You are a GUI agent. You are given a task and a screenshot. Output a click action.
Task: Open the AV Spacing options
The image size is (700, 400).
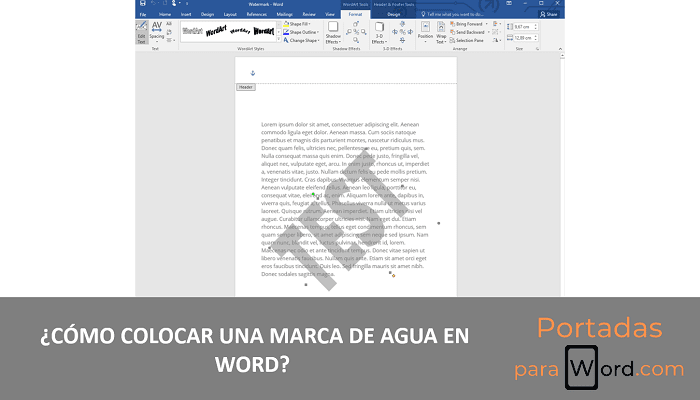(157, 32)
